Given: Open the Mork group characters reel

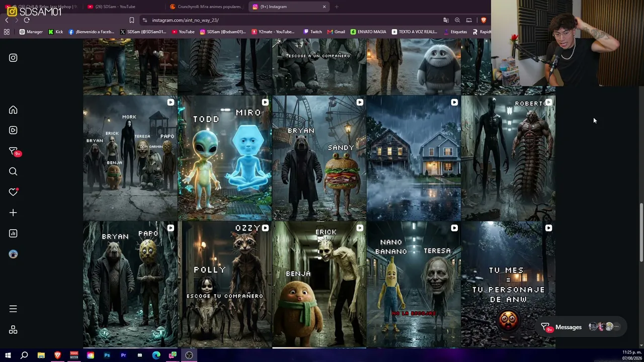Looking at the screenshot, I should pyautogui.click(x=130, y=158).
